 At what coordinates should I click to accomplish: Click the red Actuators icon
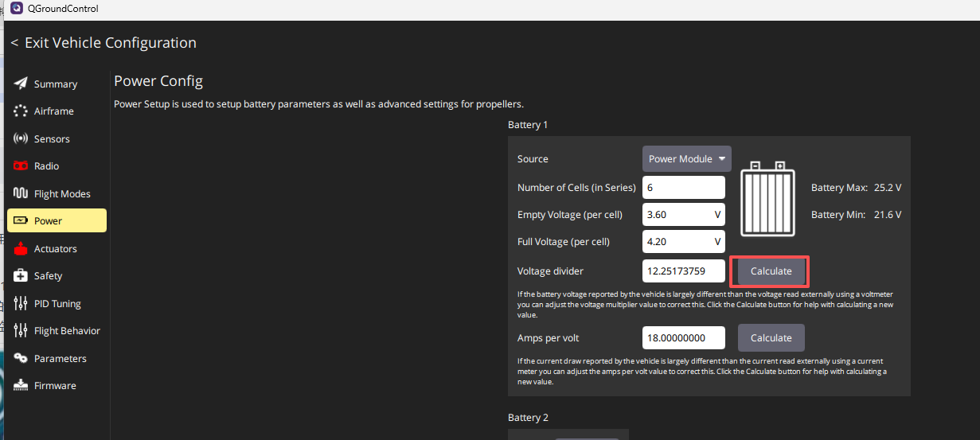(x=21, y=249)
